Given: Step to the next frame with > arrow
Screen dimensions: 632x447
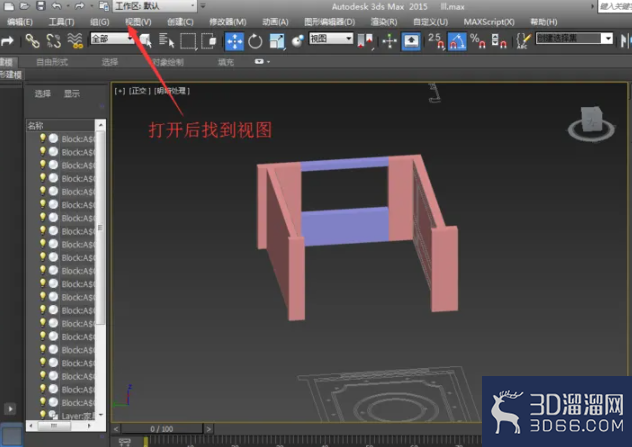Looking at the screenshot, I should [209, 429].
